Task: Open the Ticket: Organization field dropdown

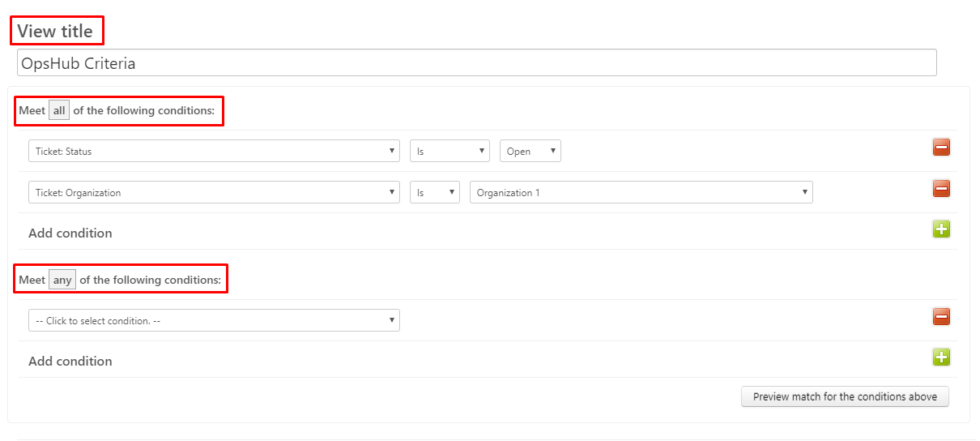Action: point(214,193)
